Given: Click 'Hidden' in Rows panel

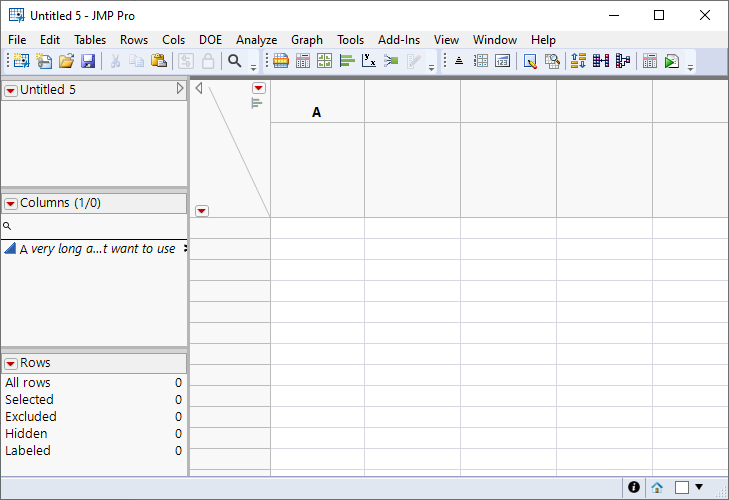Looking at the screenshot, I should point(26,433).
